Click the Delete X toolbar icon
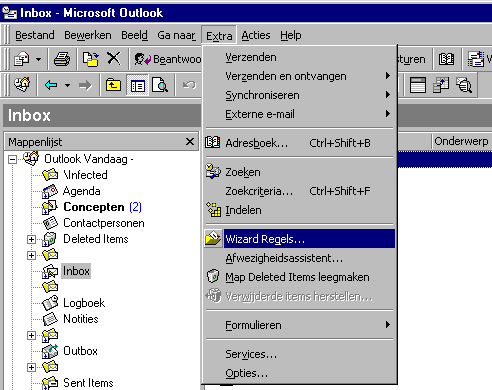Image resolution: width=492 pixels, height=390 pixels. [x=114, y=59]
